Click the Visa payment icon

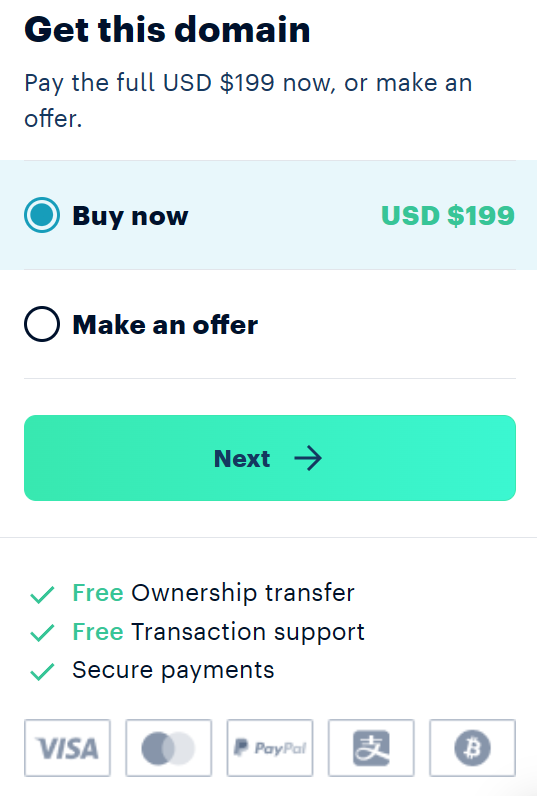point(67,748)
